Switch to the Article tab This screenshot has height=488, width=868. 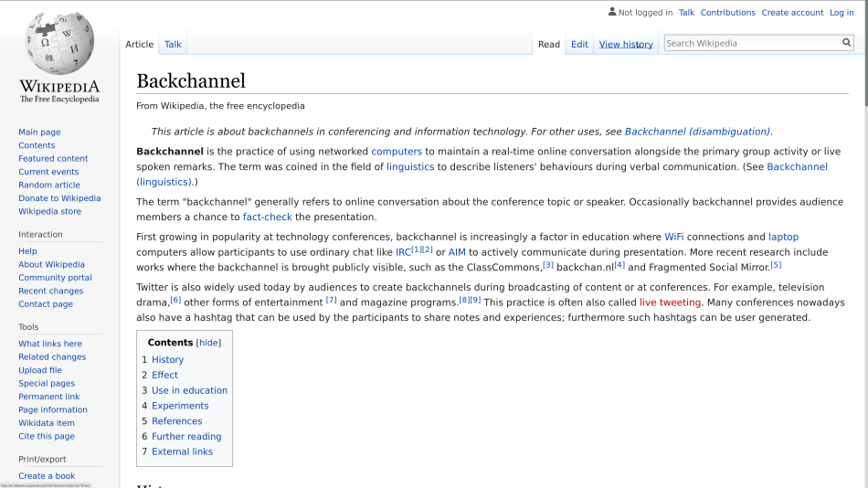tap(139, 44)
